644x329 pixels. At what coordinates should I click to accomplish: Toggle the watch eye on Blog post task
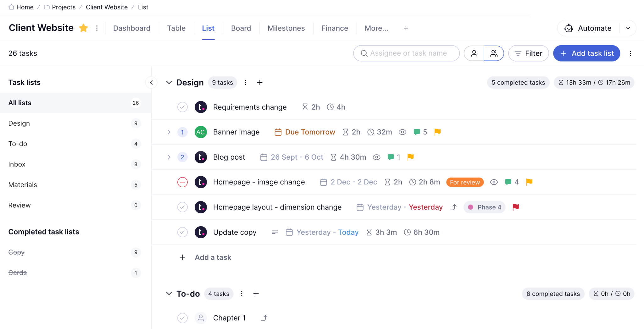pyautogui.click(x=377, y=157)
